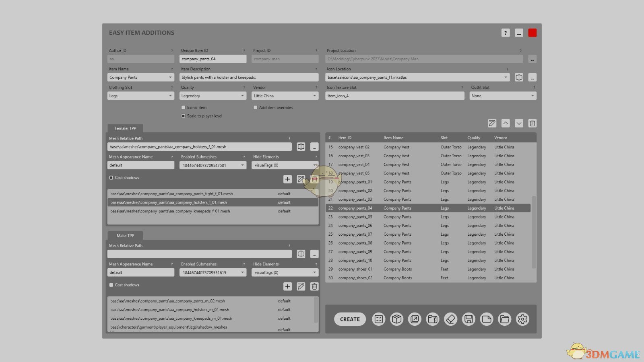Click the Male TPP mesh edit pencil icon
The image size is (644, 362).
coord(301,286)
